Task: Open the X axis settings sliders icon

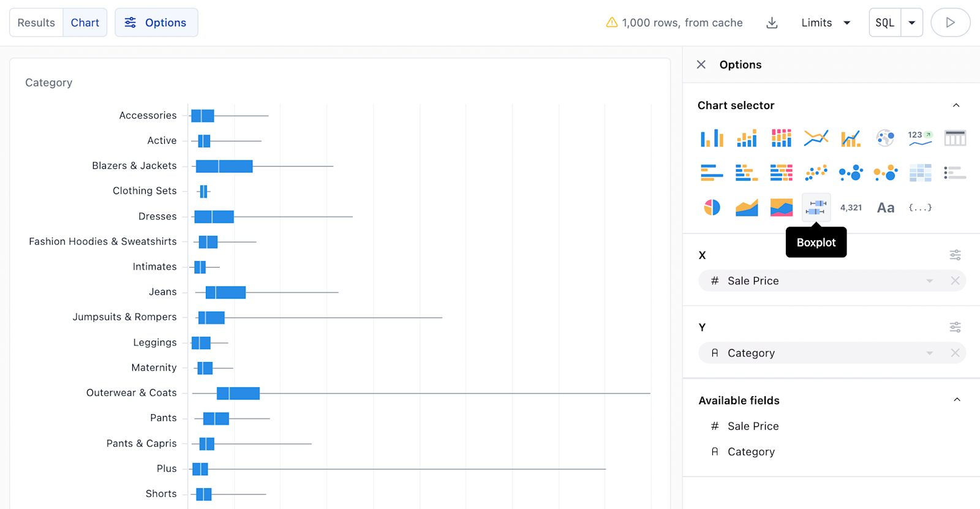Action: pyautogui.click(x=955, y=255)
